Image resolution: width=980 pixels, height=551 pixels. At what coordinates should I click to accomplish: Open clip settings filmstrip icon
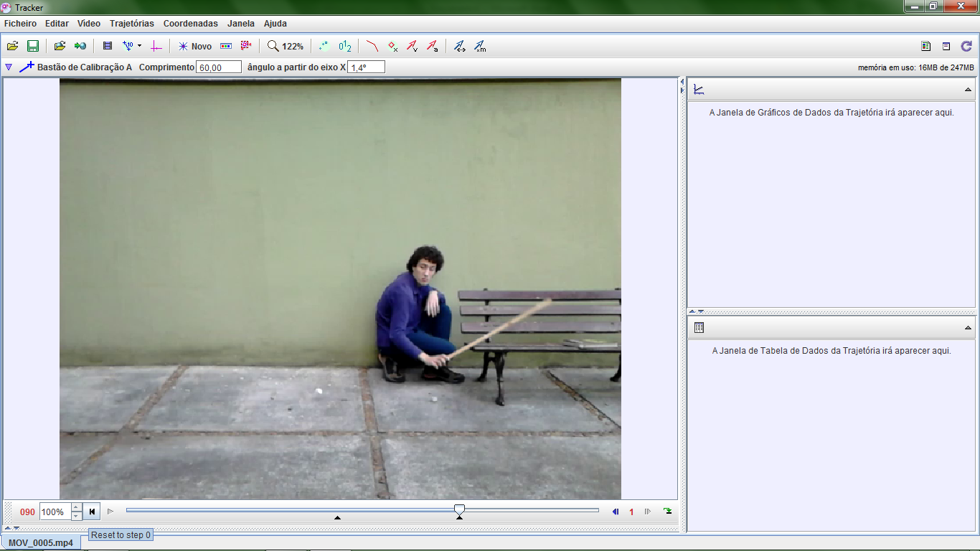pyautogui.click(x=108, y=46)
